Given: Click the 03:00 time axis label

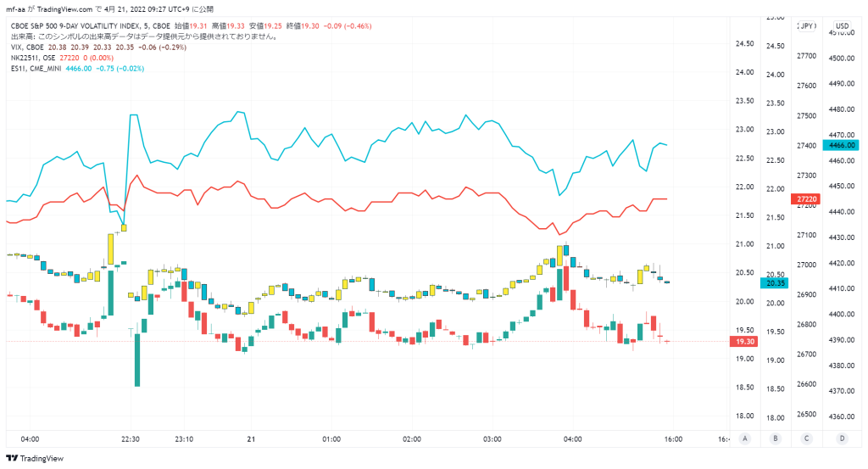Looking at the screenshot, I should pos(492,439).
